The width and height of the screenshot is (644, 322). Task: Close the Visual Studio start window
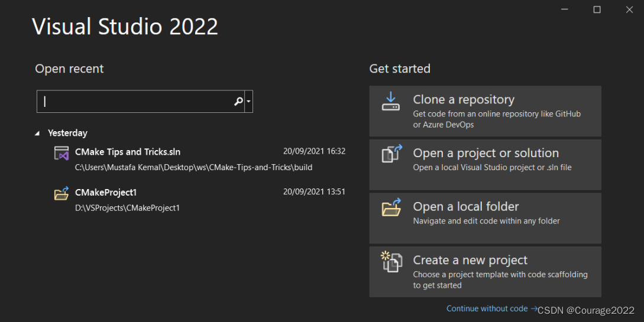click(629, 9)
